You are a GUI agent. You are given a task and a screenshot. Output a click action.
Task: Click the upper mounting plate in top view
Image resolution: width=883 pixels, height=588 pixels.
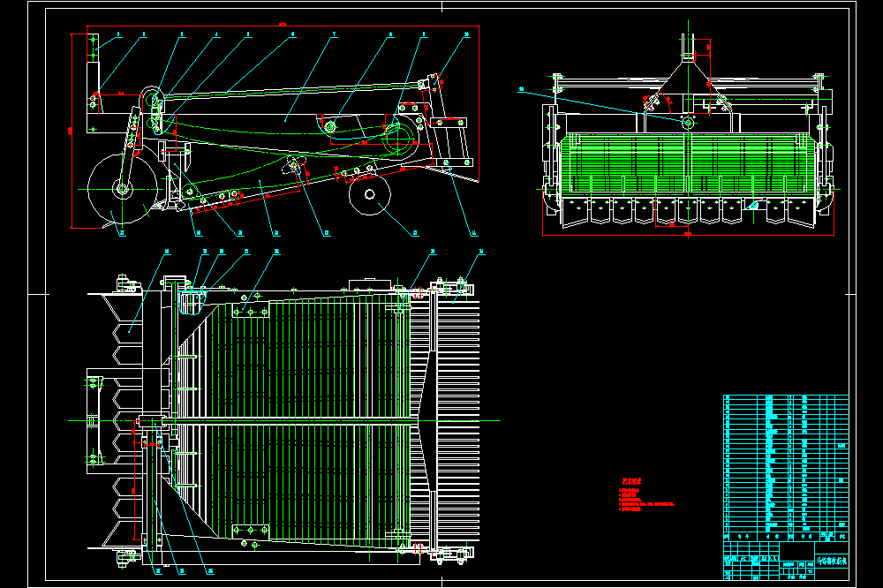click(251, 311)
